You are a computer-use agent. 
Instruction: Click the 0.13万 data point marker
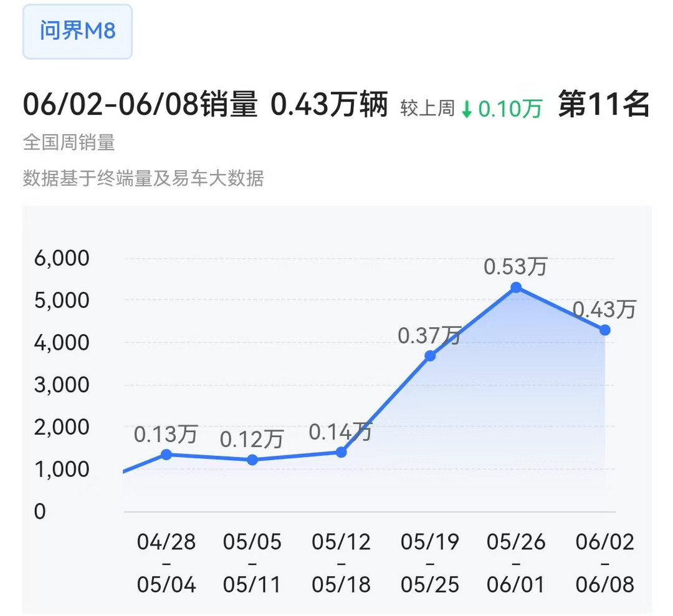pos(166,455)
